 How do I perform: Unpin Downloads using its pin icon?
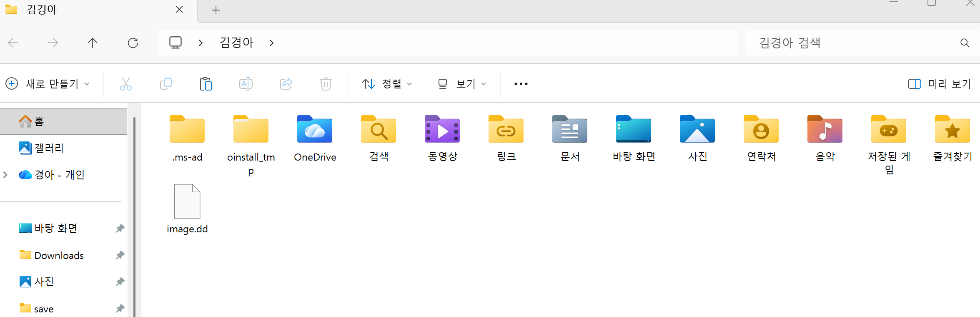coord(120,255)
